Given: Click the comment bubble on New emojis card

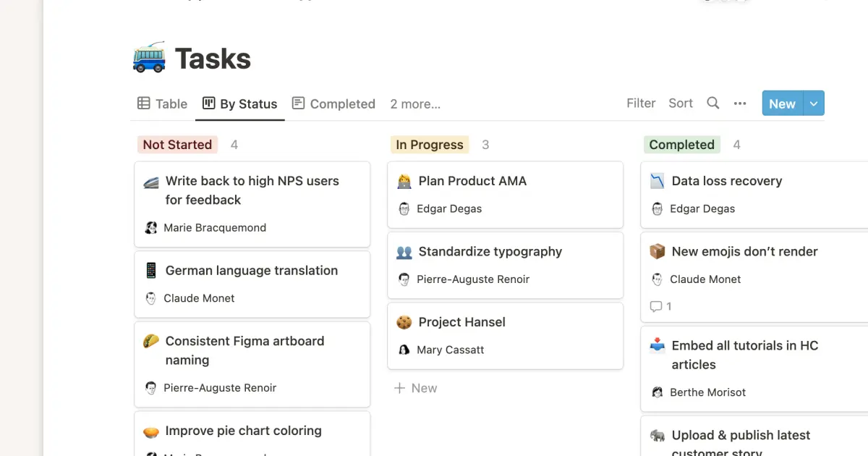Looking at the screenshot, I should [x=656, y=306].
